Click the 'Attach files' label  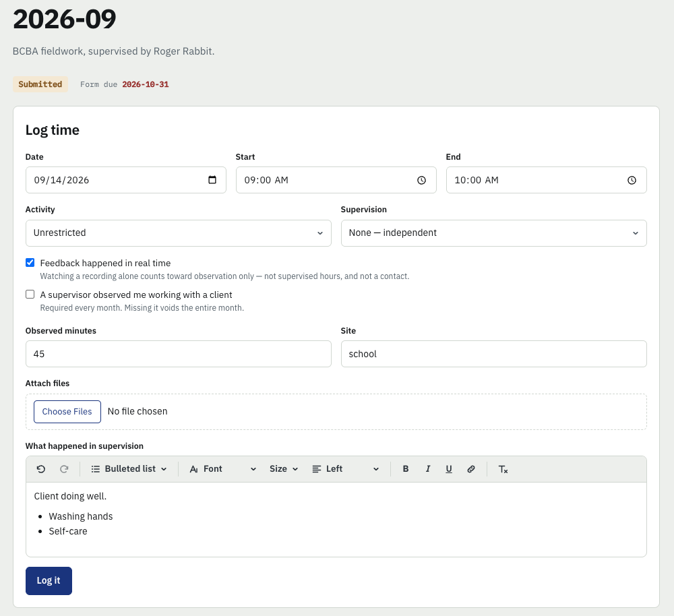[x=47, y=383]
